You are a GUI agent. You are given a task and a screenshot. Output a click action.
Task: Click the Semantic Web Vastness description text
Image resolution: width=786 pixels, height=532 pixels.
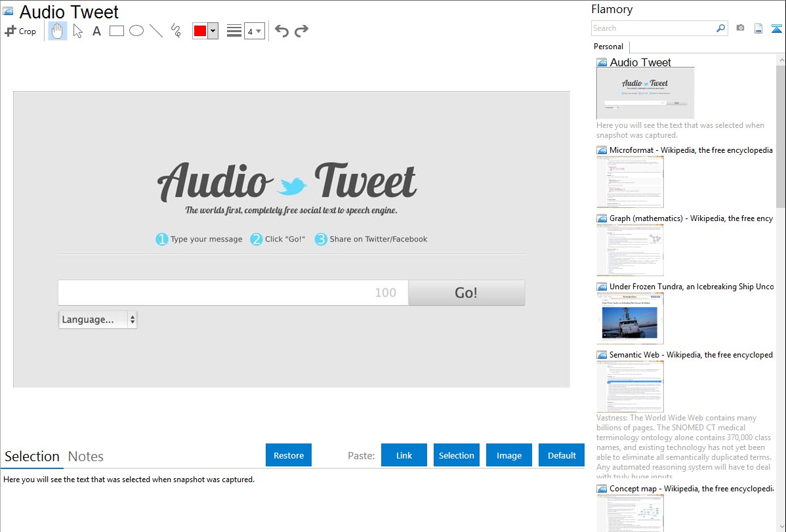(x=684, y=447)
